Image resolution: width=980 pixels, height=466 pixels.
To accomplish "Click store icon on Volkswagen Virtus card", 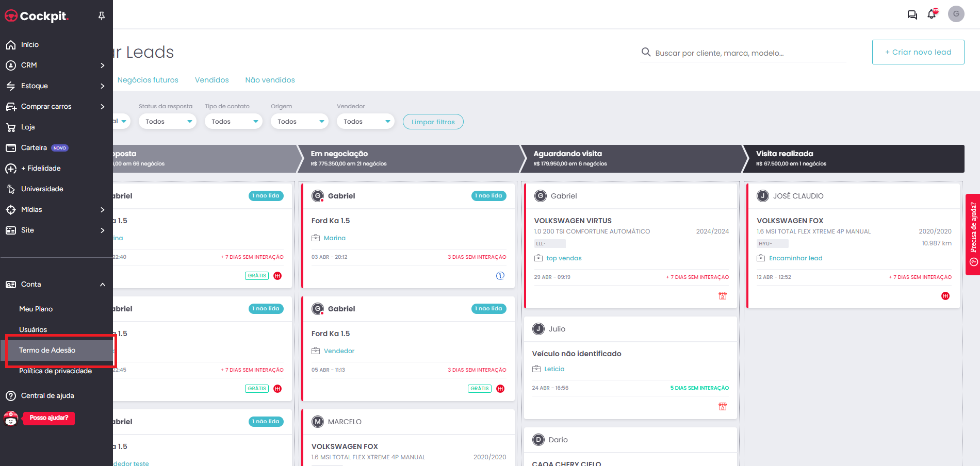I will click(x=723, y=296).
